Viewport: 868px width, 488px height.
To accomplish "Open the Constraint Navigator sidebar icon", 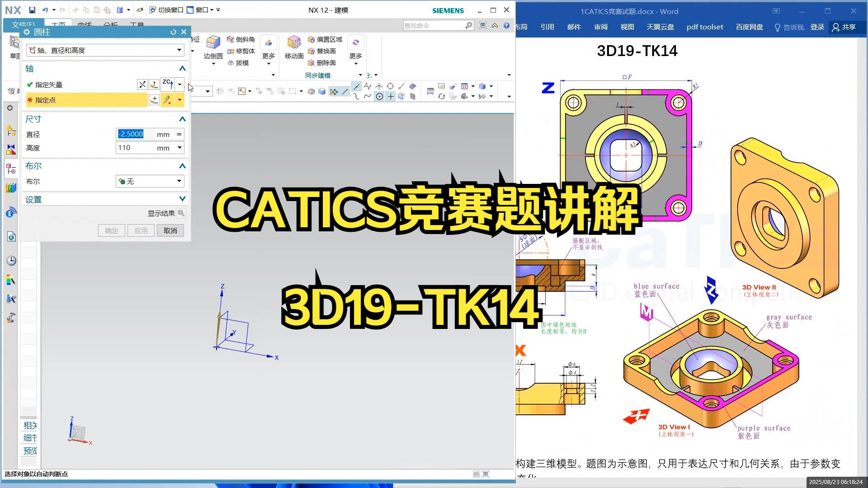I will click(x=11, y=150).
